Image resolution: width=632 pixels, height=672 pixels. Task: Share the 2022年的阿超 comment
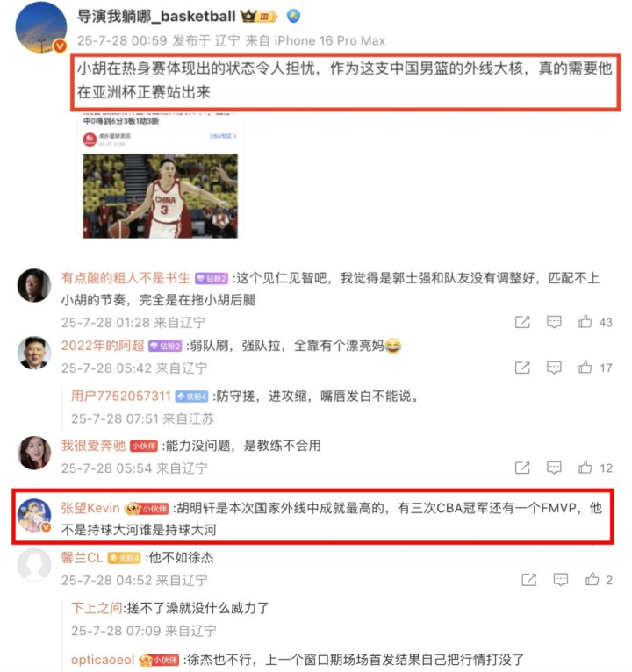pyautogui.click(x=522, y=368)
